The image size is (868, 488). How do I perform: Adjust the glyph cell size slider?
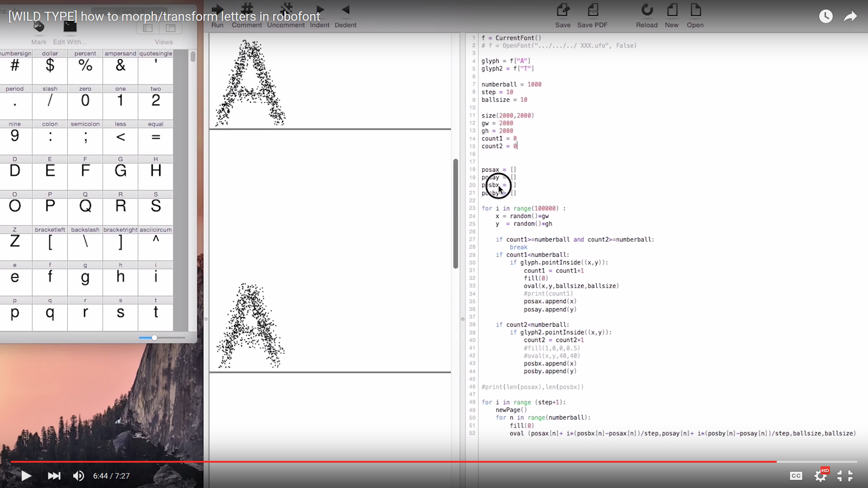(155, 338)
